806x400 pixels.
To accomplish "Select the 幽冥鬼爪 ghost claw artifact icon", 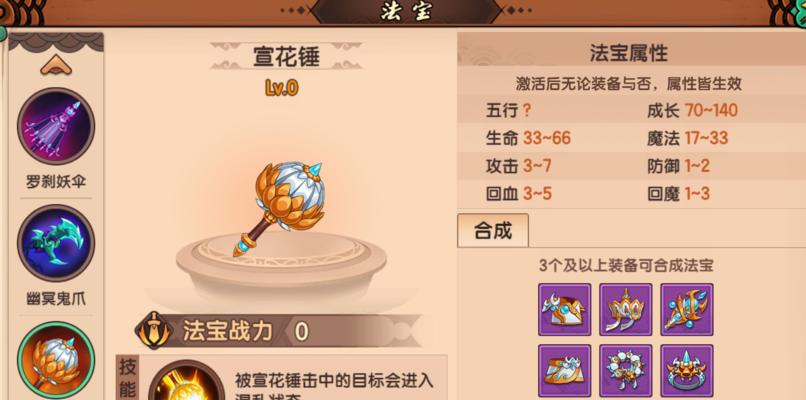I will [56, 243].
